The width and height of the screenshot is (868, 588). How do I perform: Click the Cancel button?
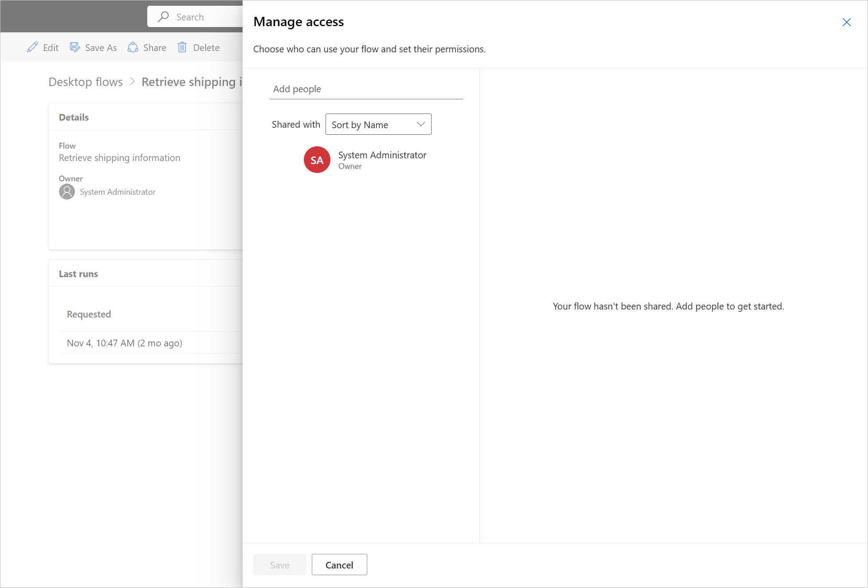click(339, 565)
